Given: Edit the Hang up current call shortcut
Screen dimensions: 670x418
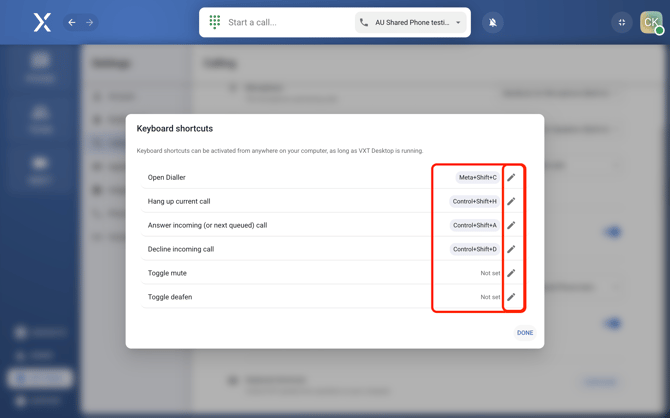Looking at the screenshot, I should (x=511, y=201).
